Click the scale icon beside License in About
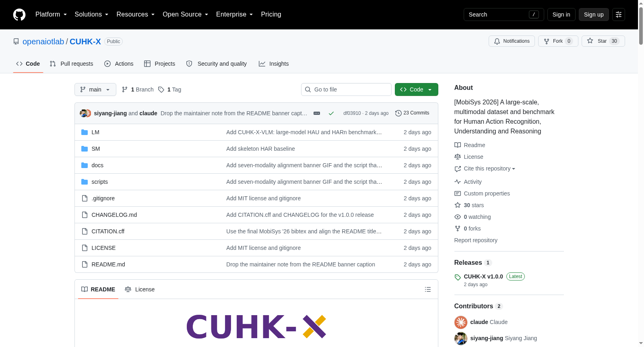This screenshot has height=347, width=644. point(458,157)
